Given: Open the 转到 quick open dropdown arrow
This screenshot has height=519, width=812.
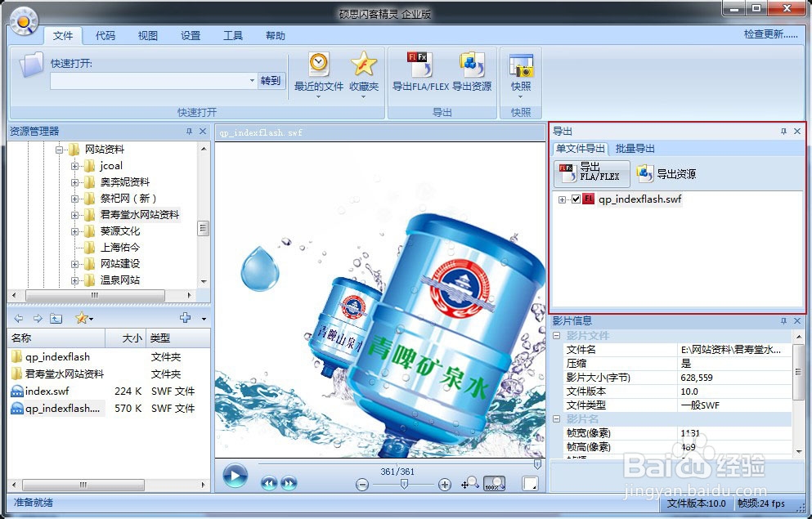Looking at the screenshot, I should pos(252,82).
